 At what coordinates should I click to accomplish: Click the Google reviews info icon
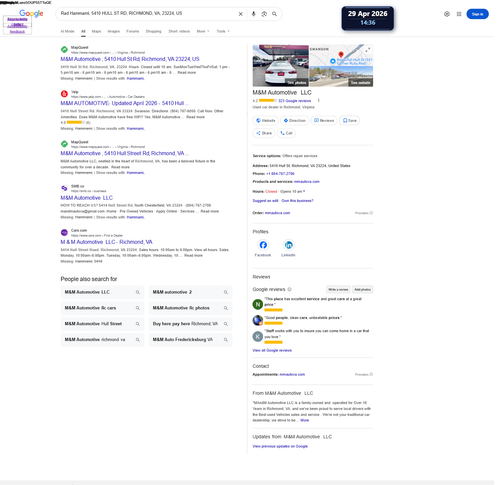pyautogui.click(x=290, y=289)
